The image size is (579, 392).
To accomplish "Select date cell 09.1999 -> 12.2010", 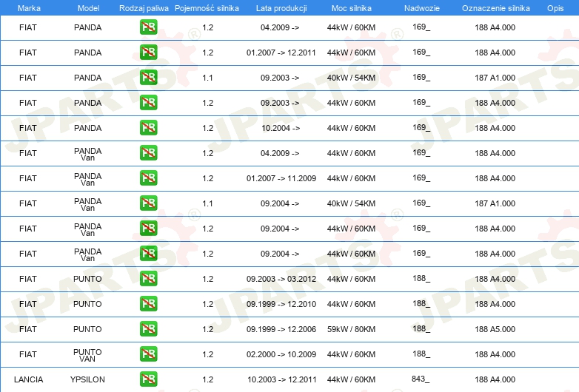I will click(x=281, y=304).
